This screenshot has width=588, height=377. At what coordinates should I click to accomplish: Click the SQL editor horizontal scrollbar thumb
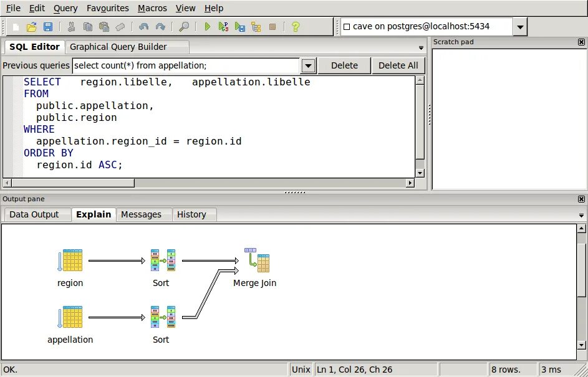click(x=73, y=183)
